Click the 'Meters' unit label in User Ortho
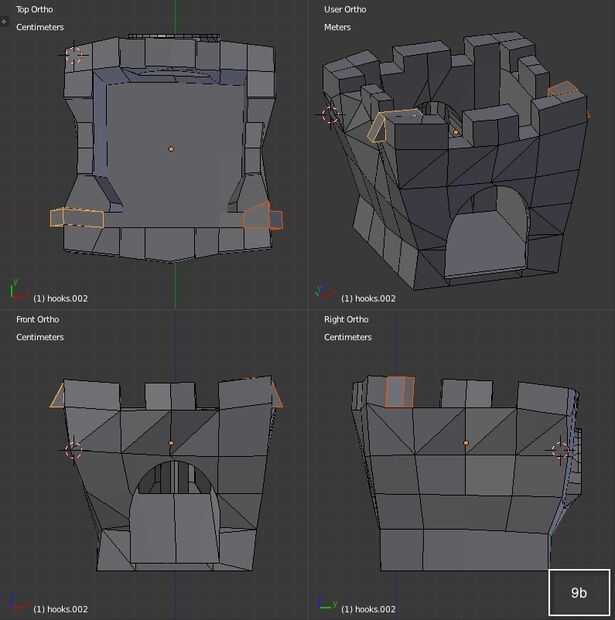 tap(337, 27)
